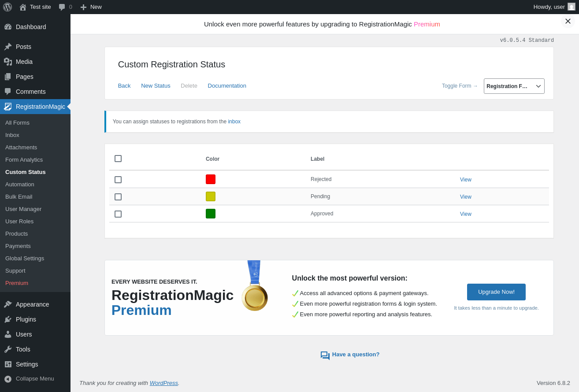Click the Have a question? link
The height and width of the screenshot is (392, 579).
(x=356, y=354)
